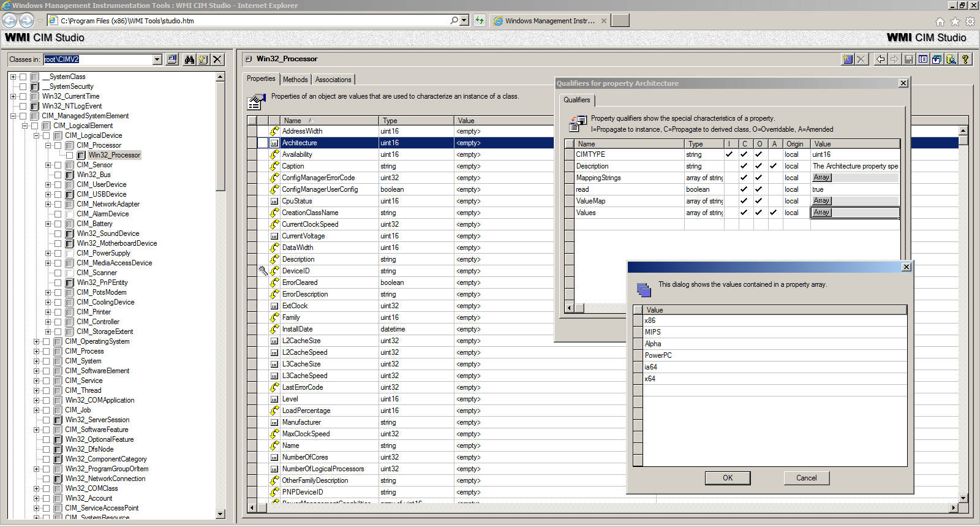
Task: Go forward using the right arrow icon
Action: 895,59
